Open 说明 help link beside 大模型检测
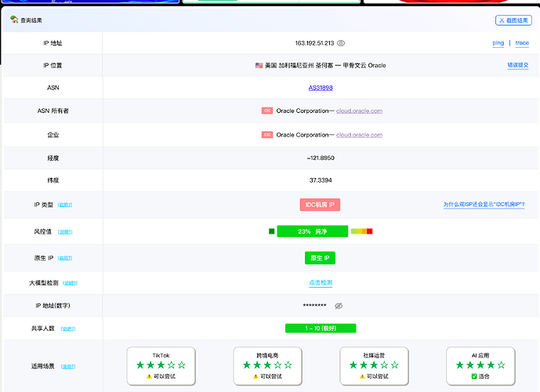This screenshot has width=540, height=392. (x=71, y=283)
